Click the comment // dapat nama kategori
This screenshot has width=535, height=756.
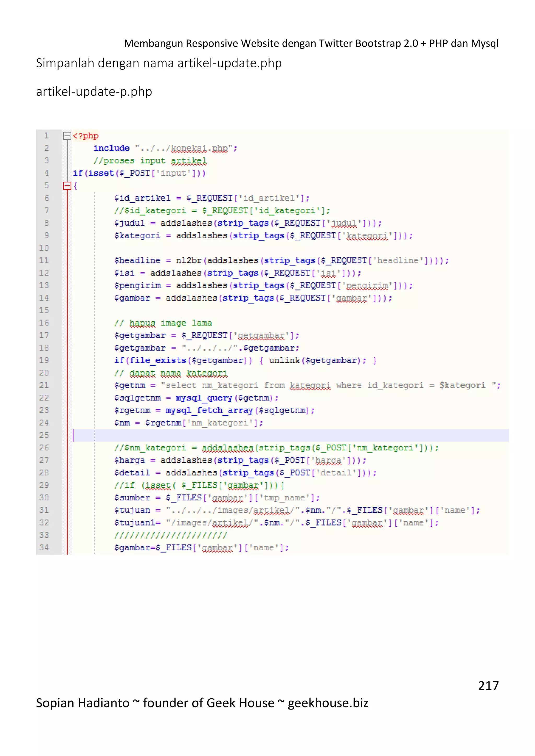(171, 373)
